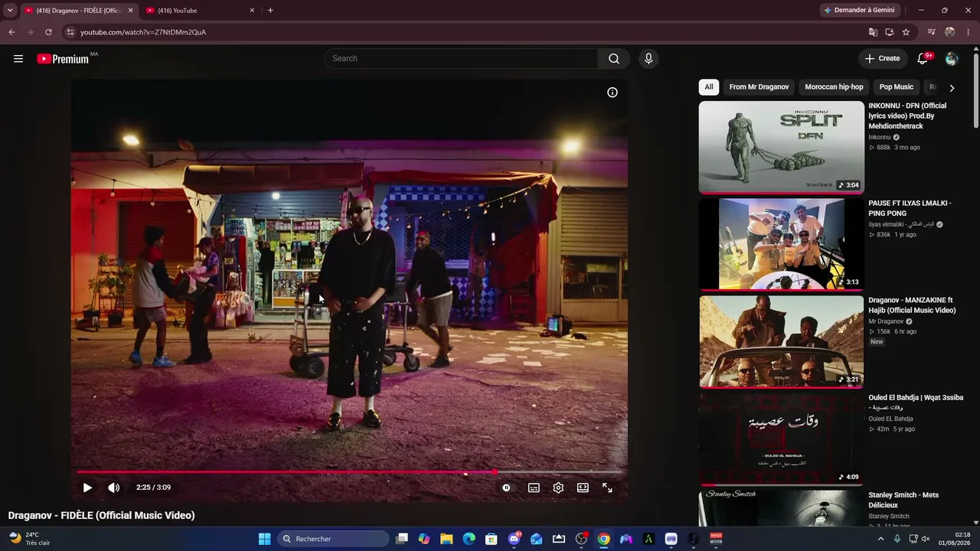Screen dimensions: 980x551
Task: Seek on the video progress bar
Action: [349, 472]
